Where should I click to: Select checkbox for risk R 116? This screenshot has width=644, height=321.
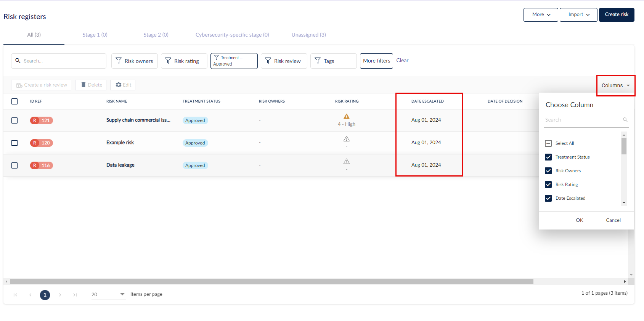point(14,165)
